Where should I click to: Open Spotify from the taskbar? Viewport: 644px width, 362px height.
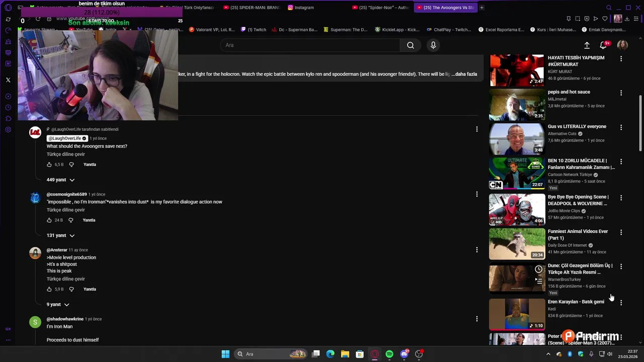[x=389, y=354]
